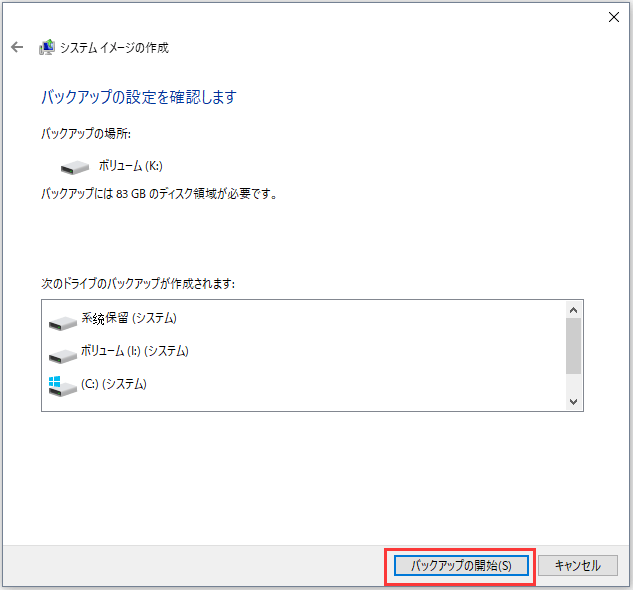Click the 系統保留 drive icon

point(63,323)
